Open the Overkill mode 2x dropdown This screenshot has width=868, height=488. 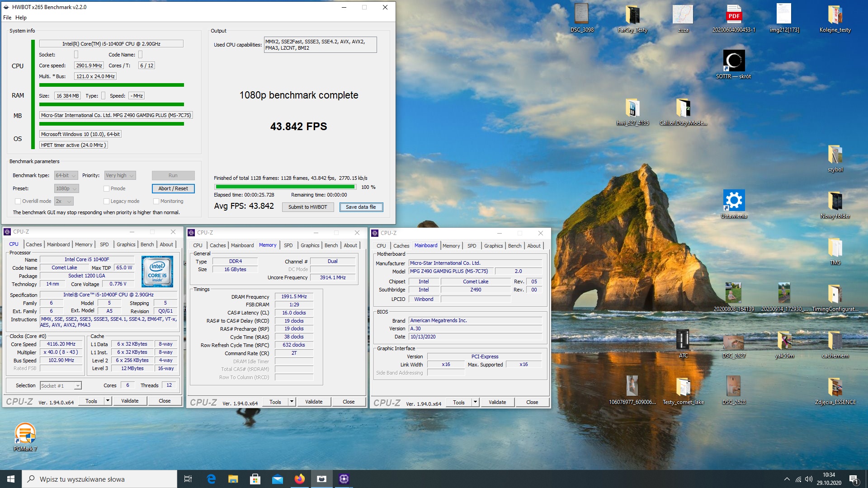pyautogui.click(x=64, y=201)
